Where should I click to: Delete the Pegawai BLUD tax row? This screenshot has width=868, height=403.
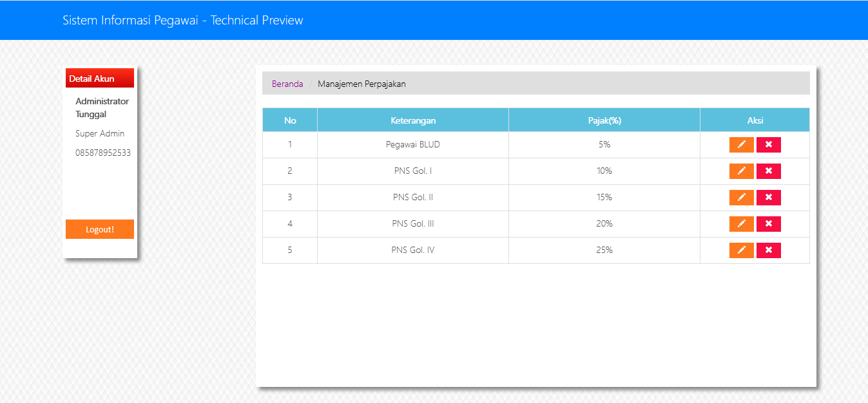tap(768, 145)
